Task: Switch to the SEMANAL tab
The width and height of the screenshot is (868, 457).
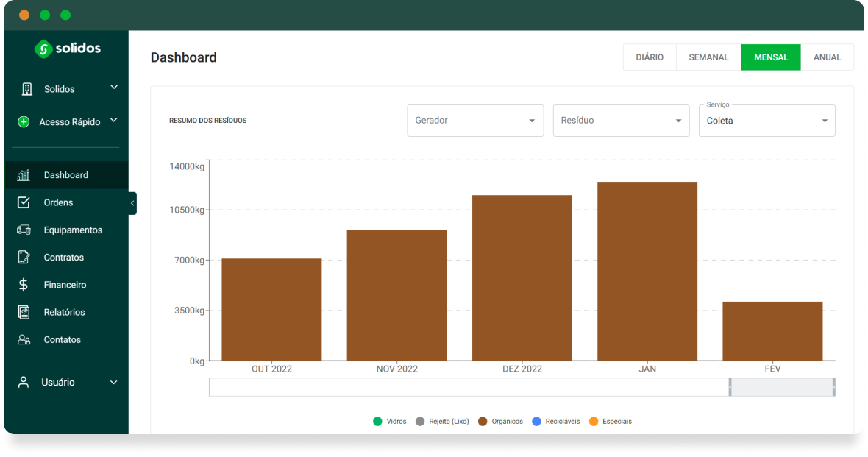Action: point(708,57)
